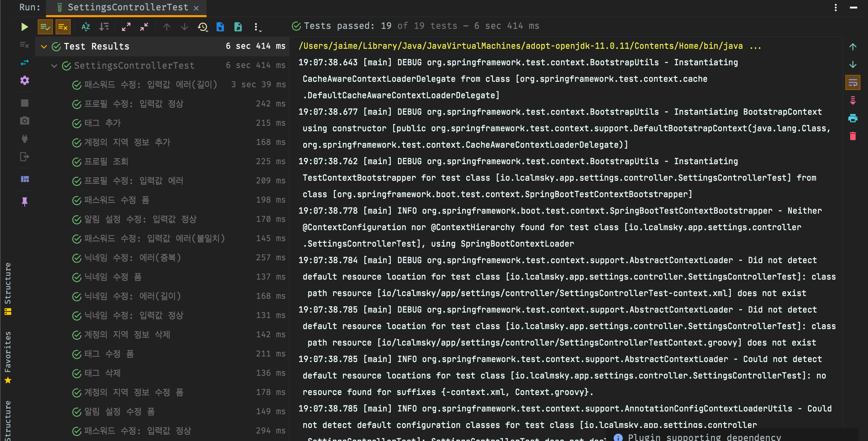Toggle the Show Ignored tests filter
The height and width of the screenshot is (441, 868).
coord(63,27)
